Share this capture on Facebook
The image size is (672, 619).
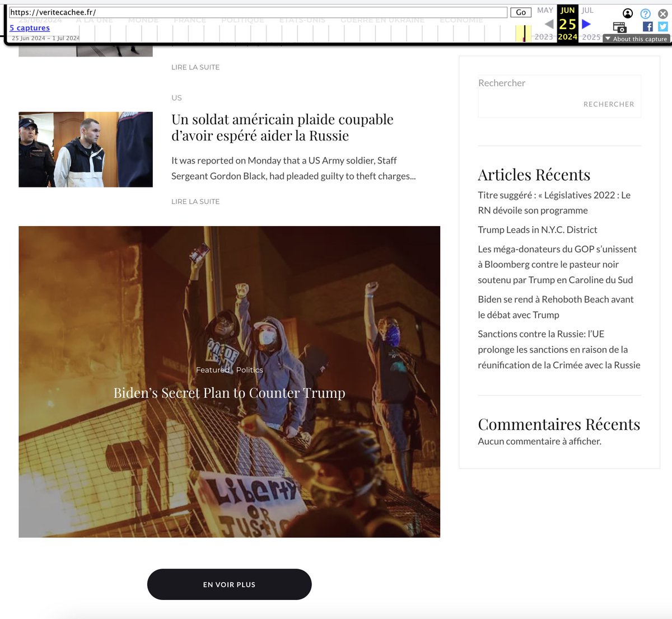click(648, 26)
